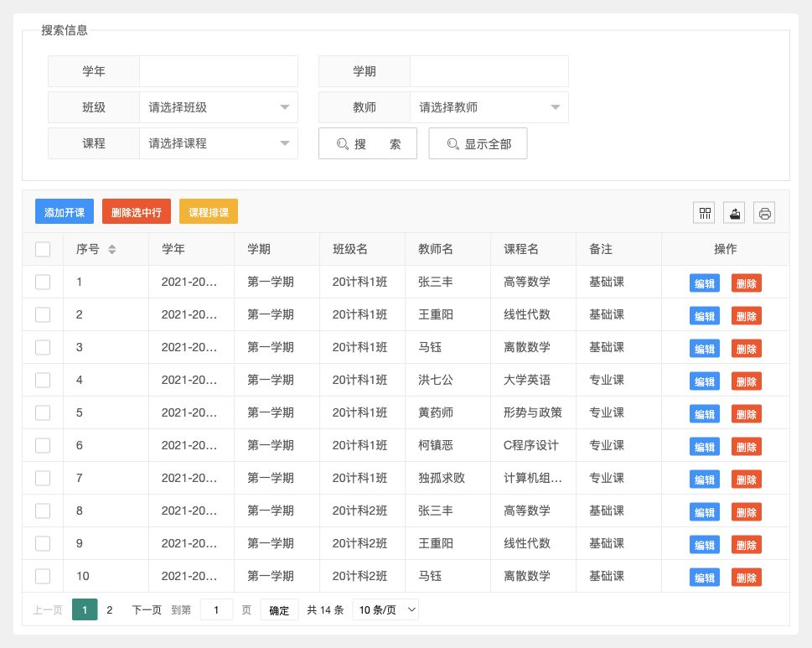Click the page number jump input
812x648 pixels.
tap(216, 609)
